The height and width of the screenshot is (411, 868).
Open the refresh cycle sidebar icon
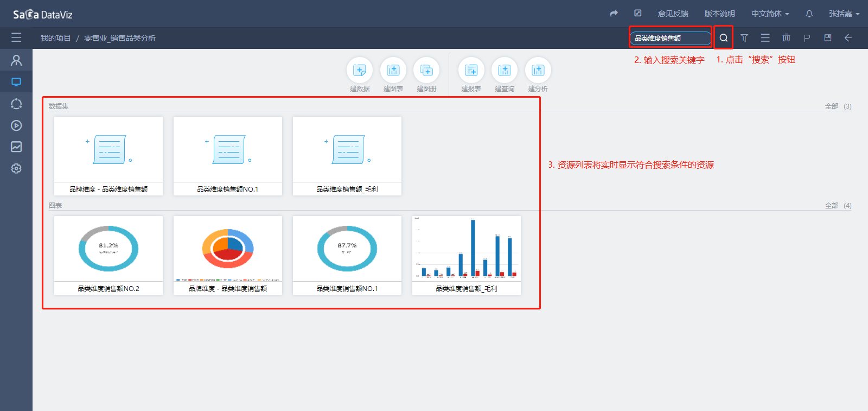[x=16, y=104]
